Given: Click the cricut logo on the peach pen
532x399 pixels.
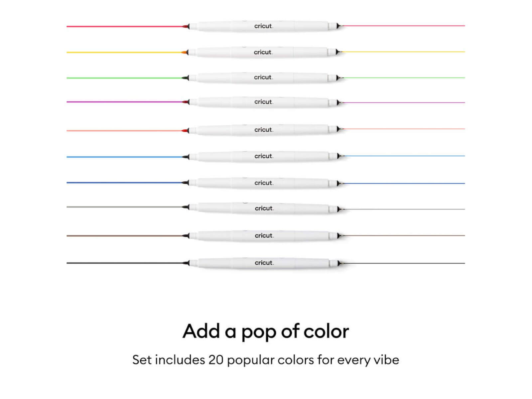Looking at the screenshot, I should click(x=263, y=130).
